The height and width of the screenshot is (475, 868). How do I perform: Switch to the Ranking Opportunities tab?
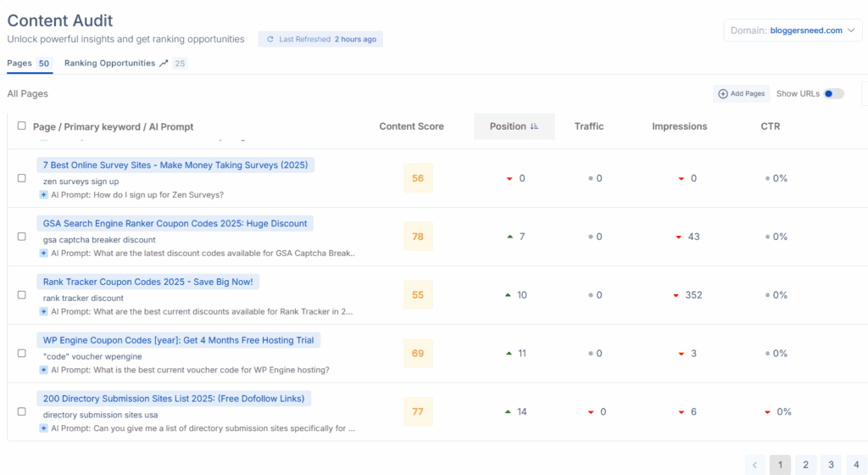(110, 64)
